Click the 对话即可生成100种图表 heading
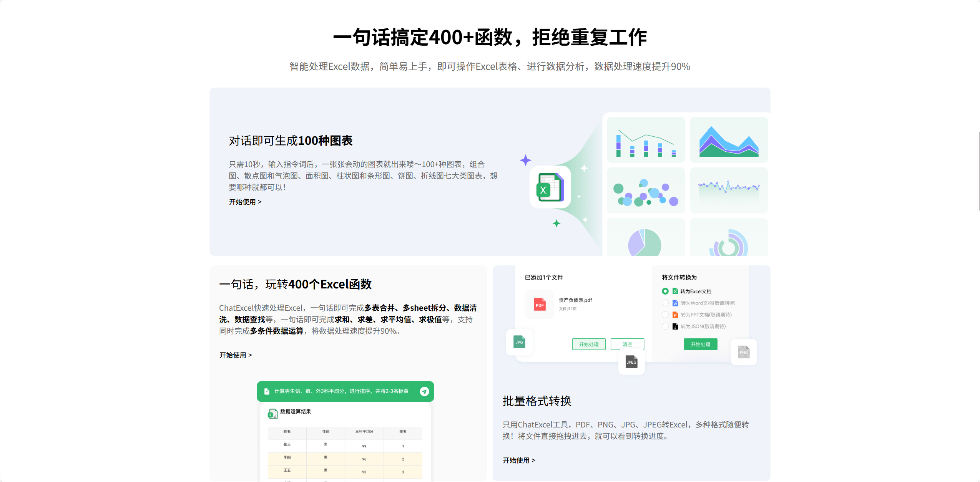Viewport: 980px width, 482px height. click(x=291, y=141)
